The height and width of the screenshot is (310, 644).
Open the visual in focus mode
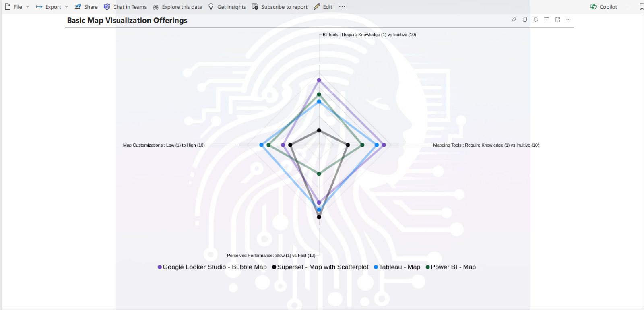[557, 19]
